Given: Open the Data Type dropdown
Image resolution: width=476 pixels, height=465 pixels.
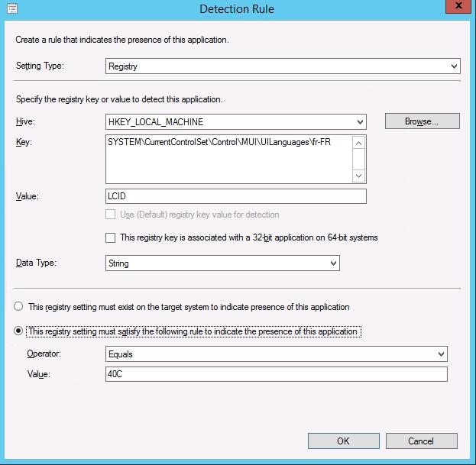Looking at the screenshot, I should pos(222,263).
